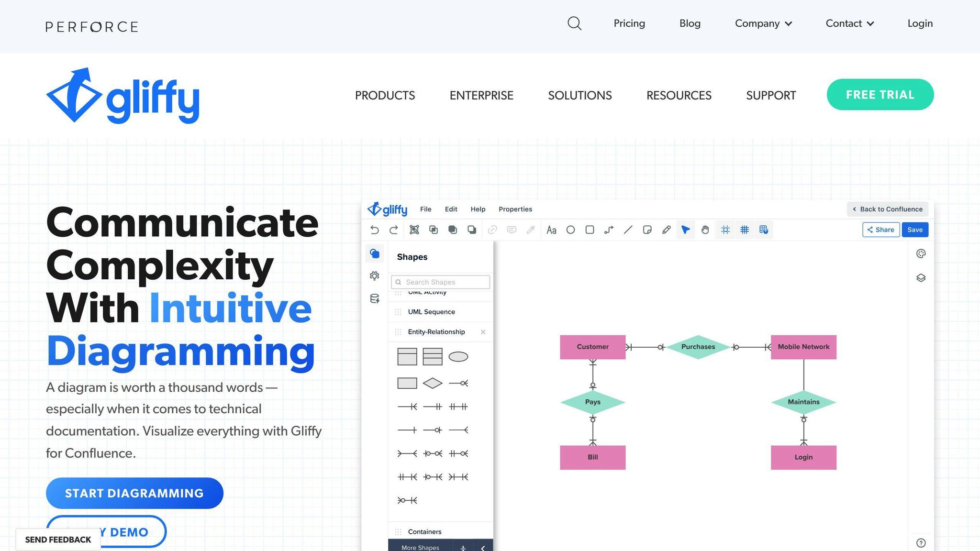Open the layers panel icon
Image resolution: width=980 pixels, height=551 pixels.
[x=921, y=278]
